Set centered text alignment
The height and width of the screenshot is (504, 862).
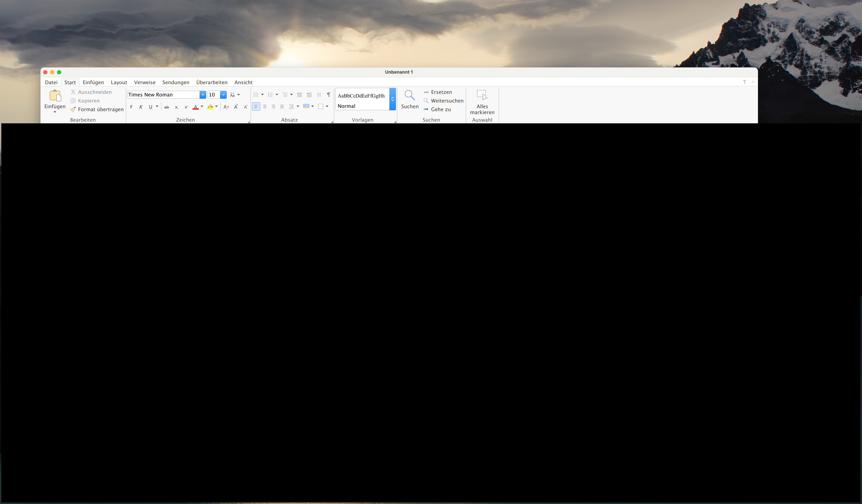(265, 106)
